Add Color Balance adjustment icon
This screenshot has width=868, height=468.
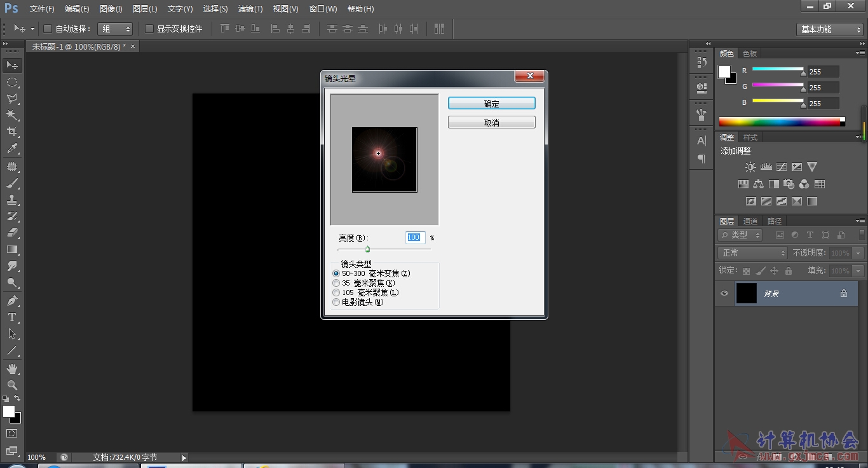pos(759,184)
